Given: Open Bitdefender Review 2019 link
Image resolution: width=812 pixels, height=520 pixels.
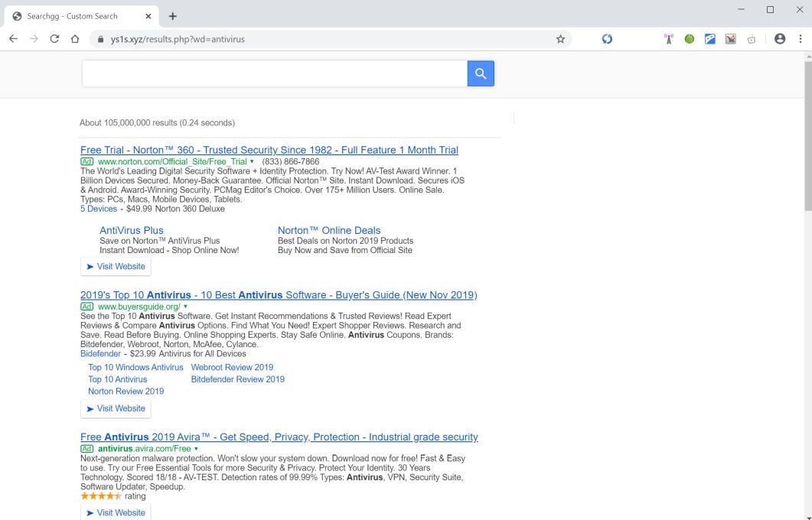Looking at the screenshot, I should click(x=238, y=379).
